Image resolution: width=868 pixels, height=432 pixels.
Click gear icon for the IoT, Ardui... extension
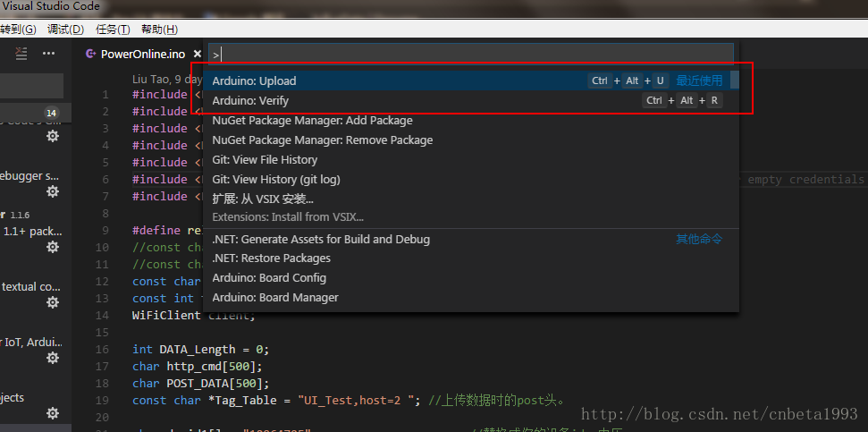(53, 358)
